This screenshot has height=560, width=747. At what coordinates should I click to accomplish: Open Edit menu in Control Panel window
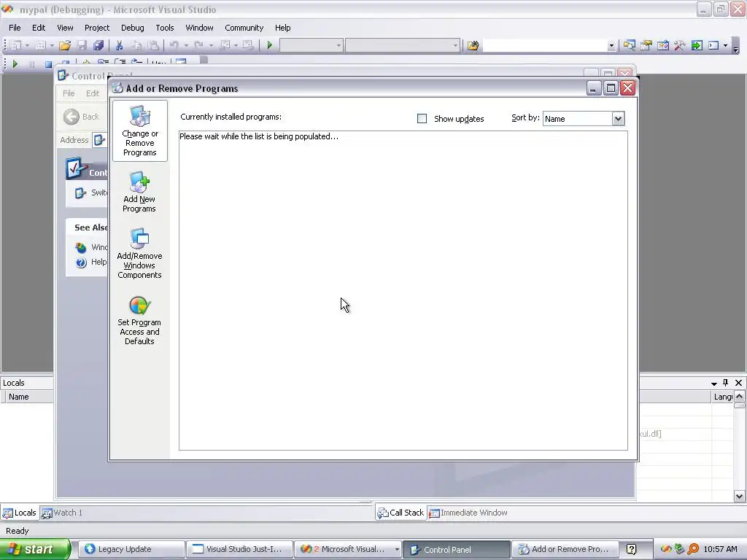[93, 93]
